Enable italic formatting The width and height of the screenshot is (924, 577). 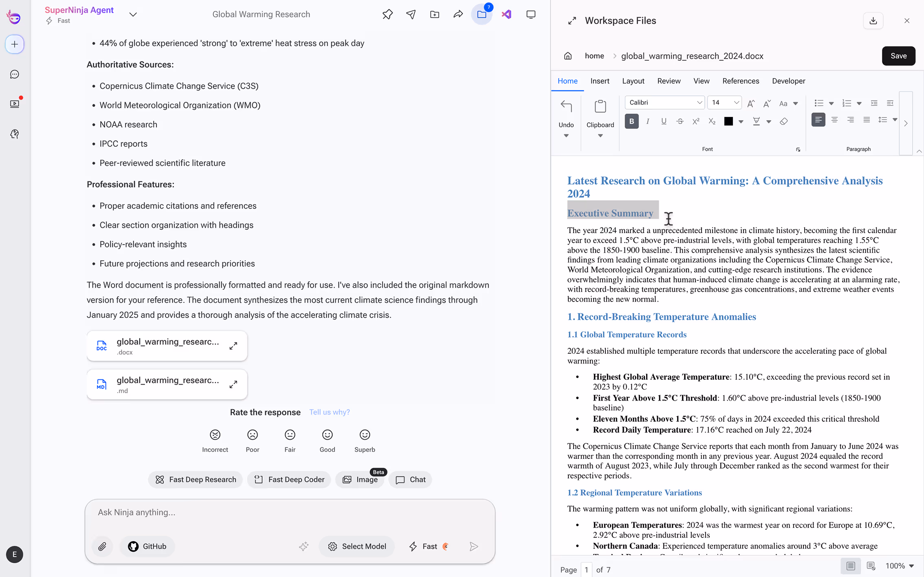click(x=648, y=121)
